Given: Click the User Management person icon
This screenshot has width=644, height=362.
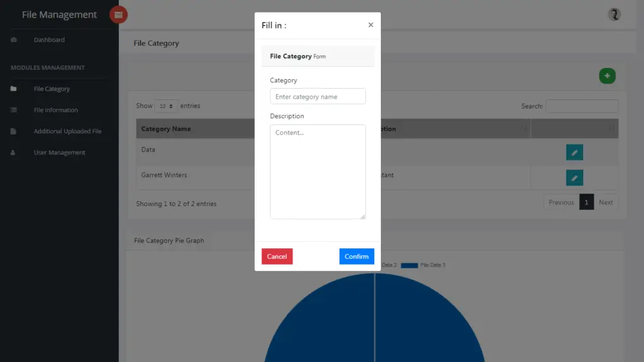Looking at the screenshot, I should point(14,153).
